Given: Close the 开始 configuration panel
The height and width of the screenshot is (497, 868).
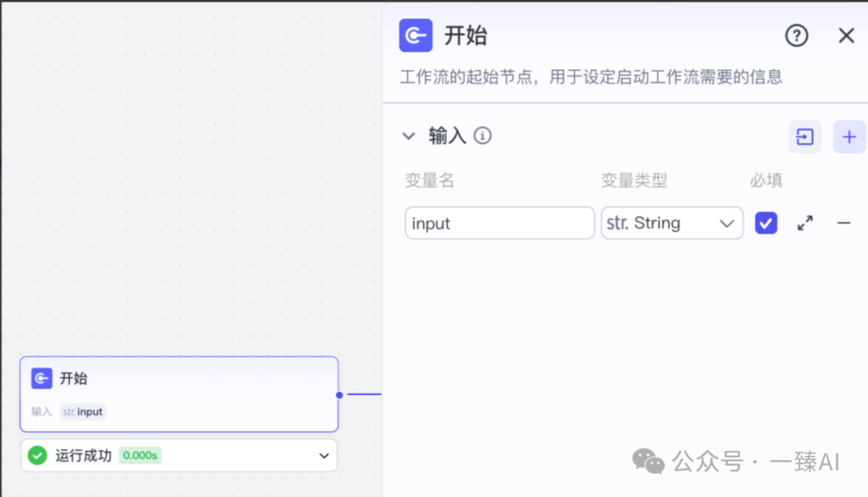Looking at the screenshot, I should pos(845,35).
